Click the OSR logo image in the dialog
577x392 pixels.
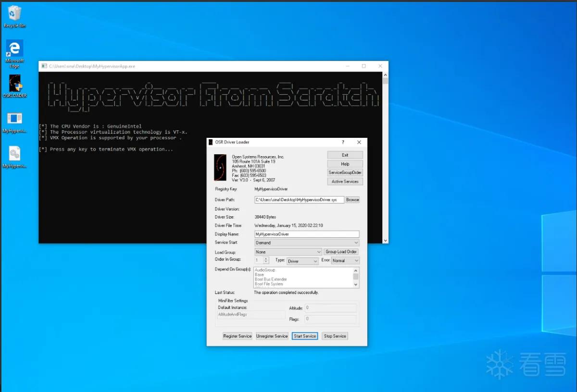[x=220, y=168]
